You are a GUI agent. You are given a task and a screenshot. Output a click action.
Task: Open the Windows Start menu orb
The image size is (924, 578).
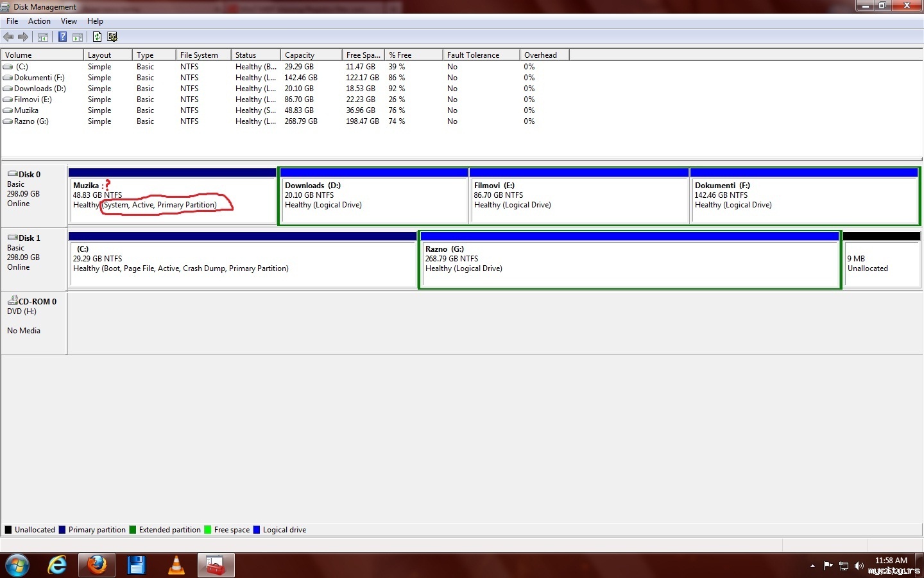tap(17, 565)
